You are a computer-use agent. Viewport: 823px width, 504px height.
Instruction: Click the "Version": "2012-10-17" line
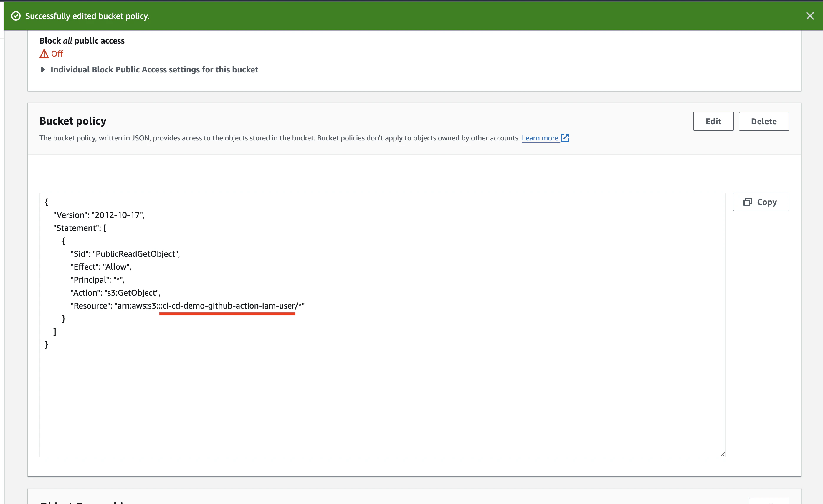pos(99,215)
